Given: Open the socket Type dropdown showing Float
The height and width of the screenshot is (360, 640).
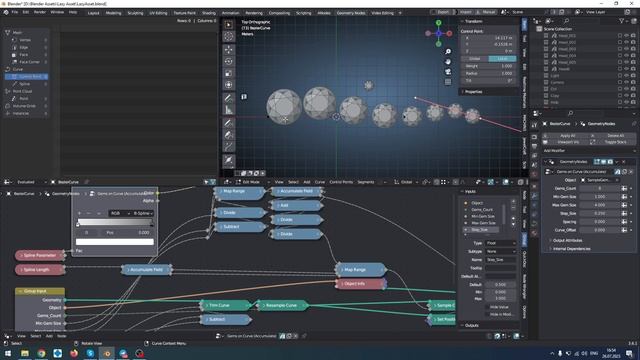Looking at the screenshot, I should [x=500, y=243].
